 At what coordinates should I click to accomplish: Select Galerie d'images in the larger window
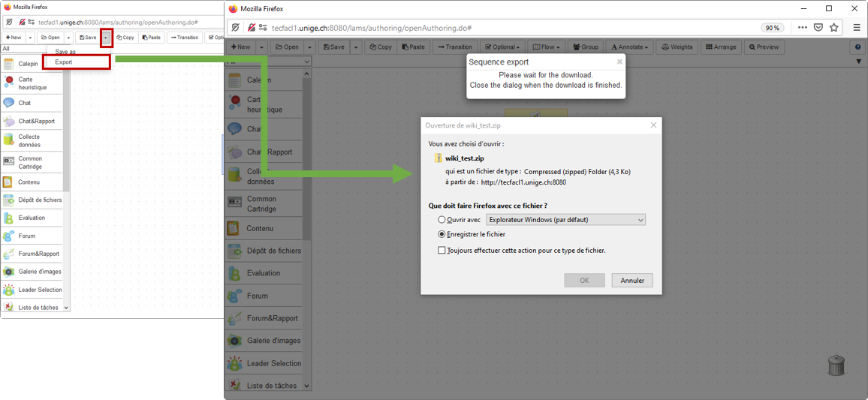pyautogui.click(x=264, y=340)
